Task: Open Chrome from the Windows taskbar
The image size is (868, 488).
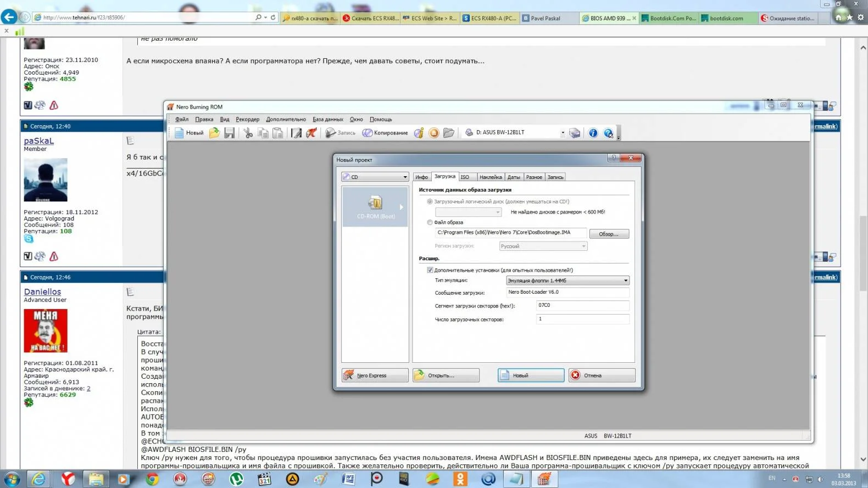Action: pyautogui.click(x=152, y=479)
